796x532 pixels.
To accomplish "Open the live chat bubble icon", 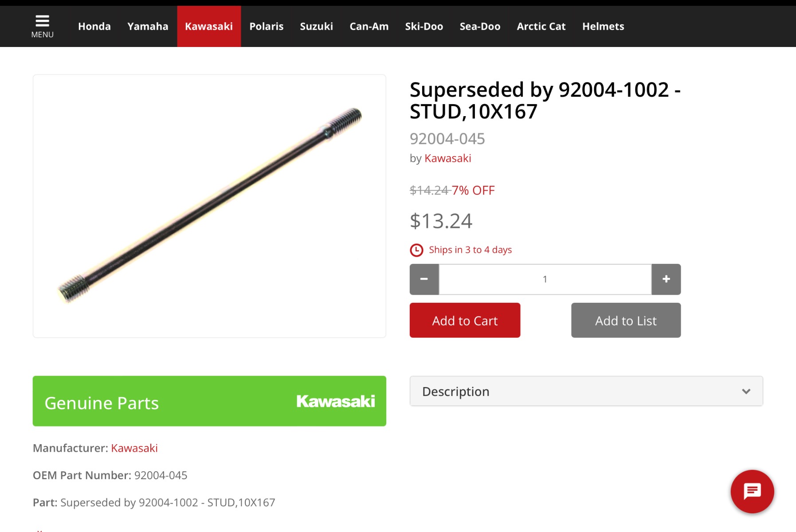I will click(x=752, y=491).
